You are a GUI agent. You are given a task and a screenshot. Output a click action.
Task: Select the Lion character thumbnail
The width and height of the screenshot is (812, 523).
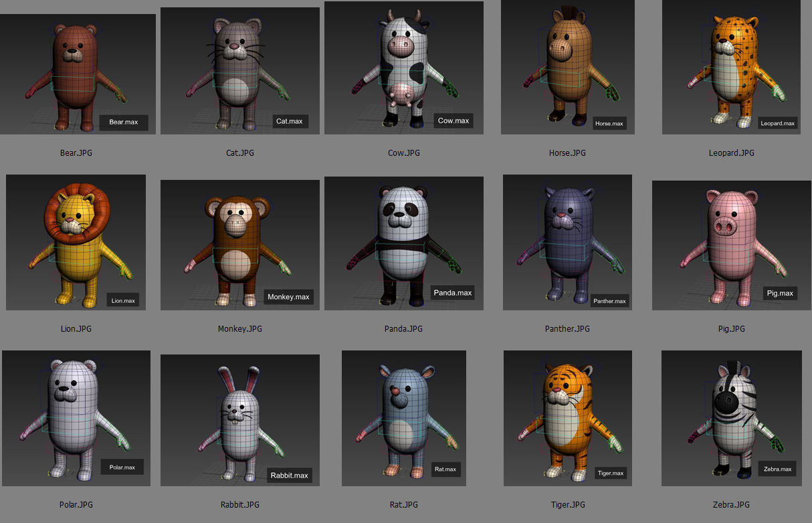76,243
